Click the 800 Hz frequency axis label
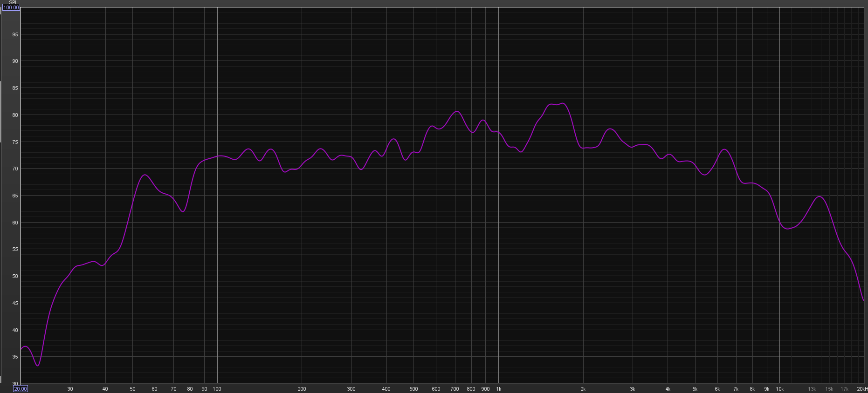Viewport: 868px width, 393px height. pos(471,389)
